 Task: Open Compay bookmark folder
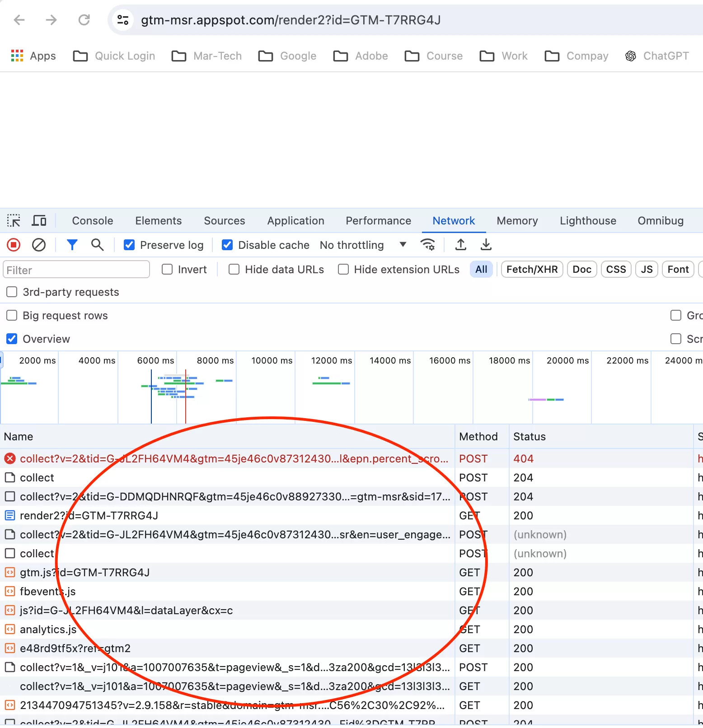(x=576, y=56)
